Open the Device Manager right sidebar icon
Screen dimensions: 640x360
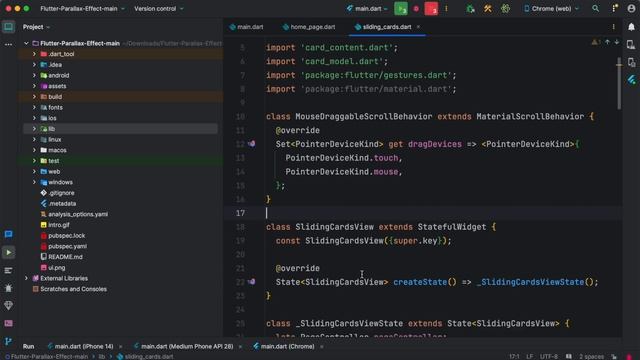631,44
